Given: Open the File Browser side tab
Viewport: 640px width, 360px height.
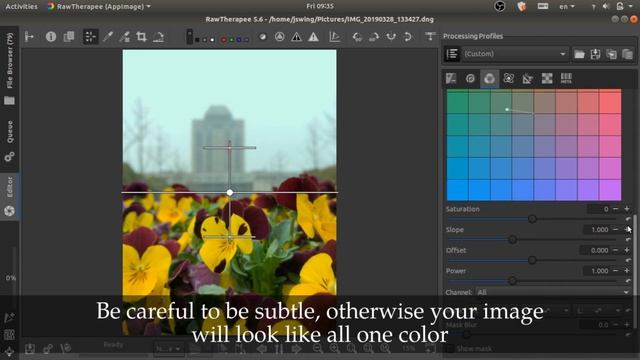Looking at the screenshot, I should click(9, 68).
